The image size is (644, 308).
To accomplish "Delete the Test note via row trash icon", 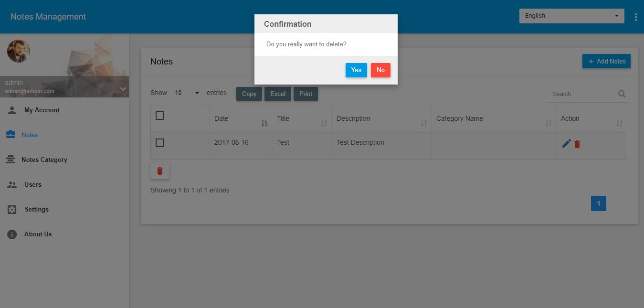I will pyautogui.click(x=577, y=144).
